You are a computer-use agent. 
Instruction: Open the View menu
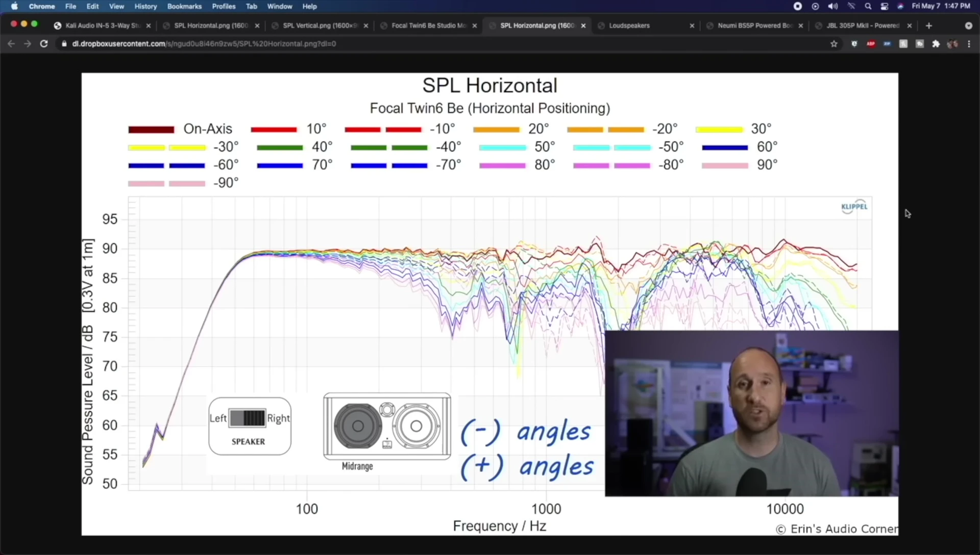116,6
